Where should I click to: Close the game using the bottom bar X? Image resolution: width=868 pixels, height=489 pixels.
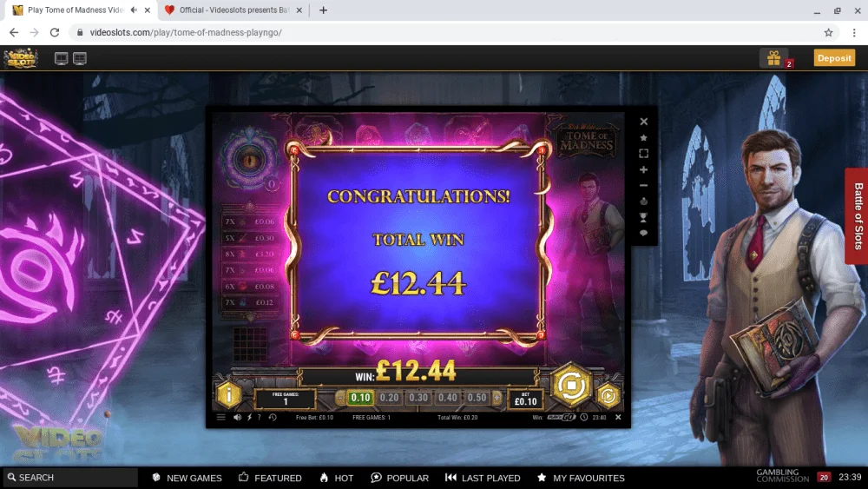618,417
